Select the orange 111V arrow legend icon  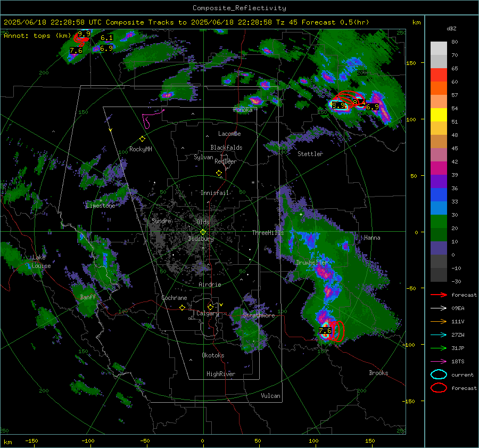click(439, 321)
